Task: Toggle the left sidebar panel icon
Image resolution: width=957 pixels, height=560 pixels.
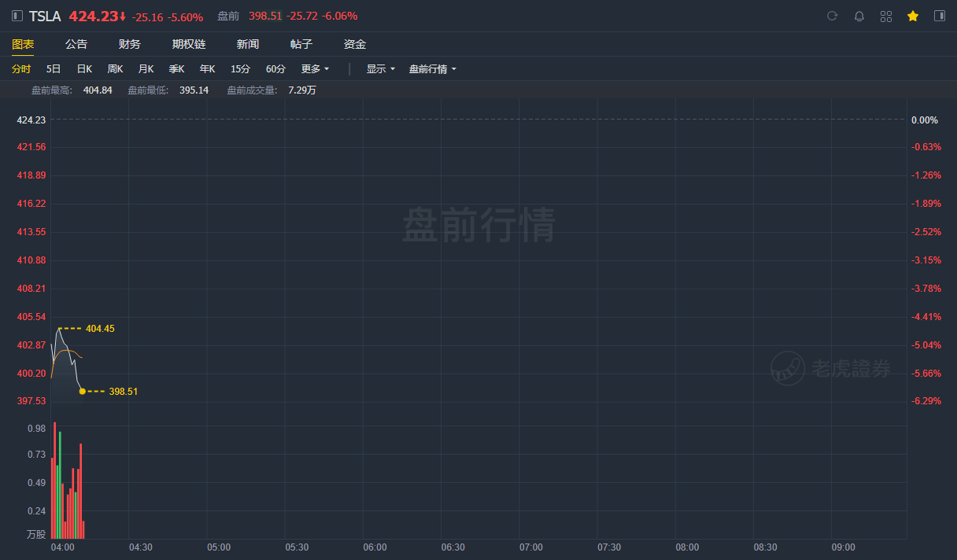Action: 17,16
